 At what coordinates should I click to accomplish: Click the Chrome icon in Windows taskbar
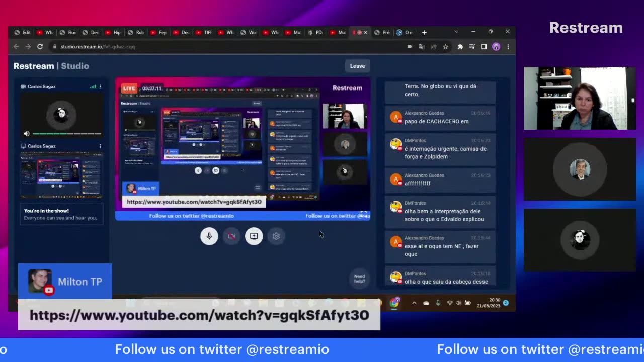[395, 303]
